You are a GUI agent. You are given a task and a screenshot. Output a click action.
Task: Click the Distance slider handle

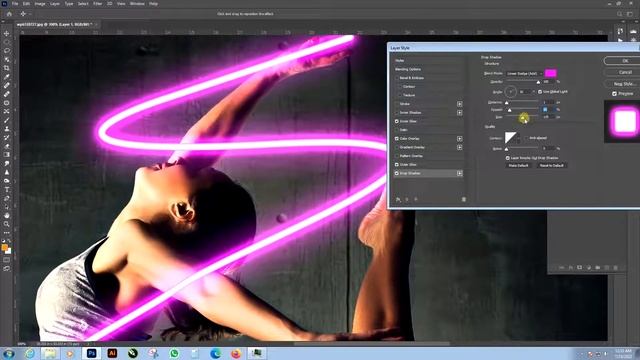click(x=507, y=103)
